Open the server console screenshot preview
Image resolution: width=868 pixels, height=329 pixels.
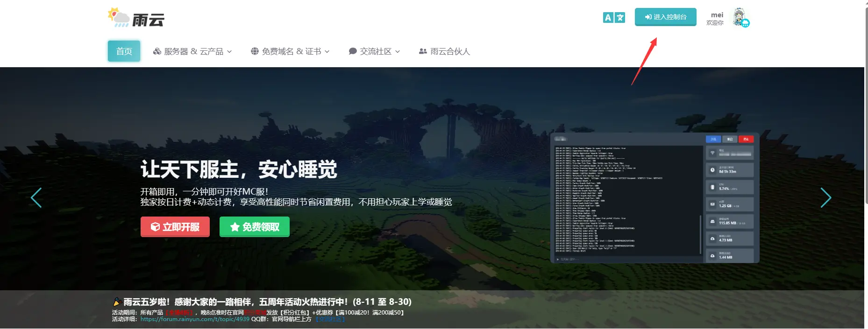tap(655, 198)
